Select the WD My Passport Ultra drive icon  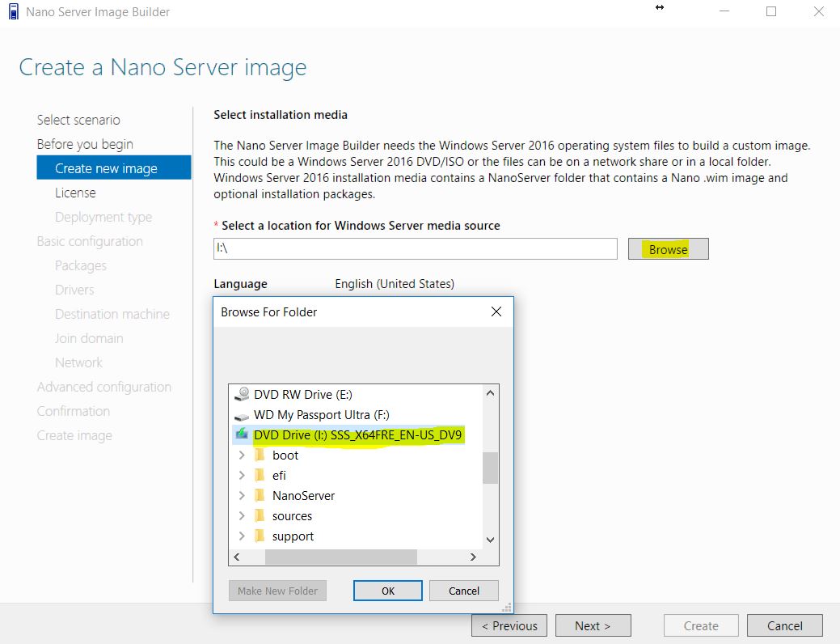point(243,416)
